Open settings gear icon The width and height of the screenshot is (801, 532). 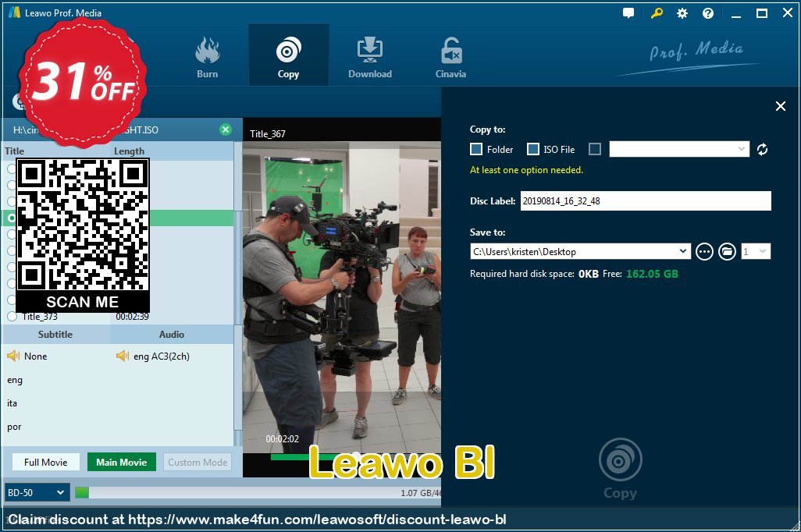click(x=682, y=13)
